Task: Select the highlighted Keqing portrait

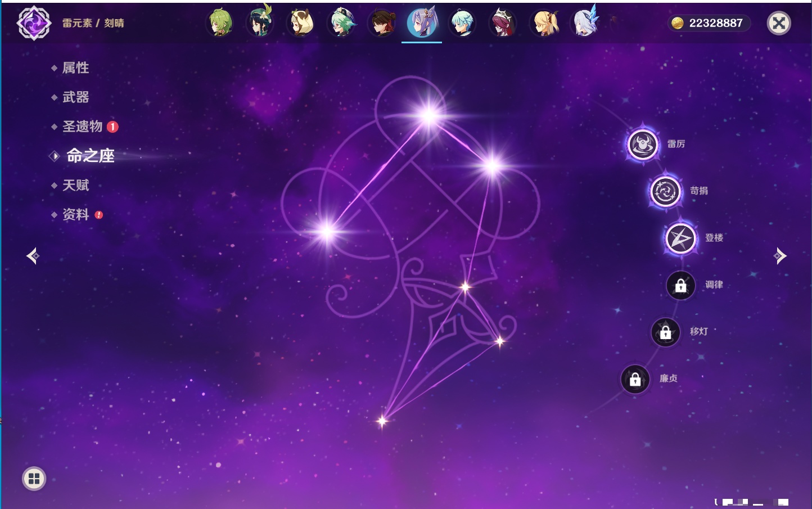Action: 422,23
